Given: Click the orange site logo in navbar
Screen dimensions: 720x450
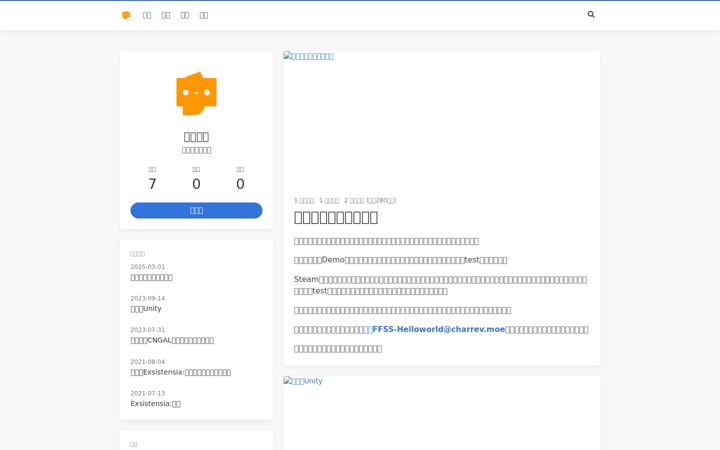Looking at the screenshot, I should 126,15.
